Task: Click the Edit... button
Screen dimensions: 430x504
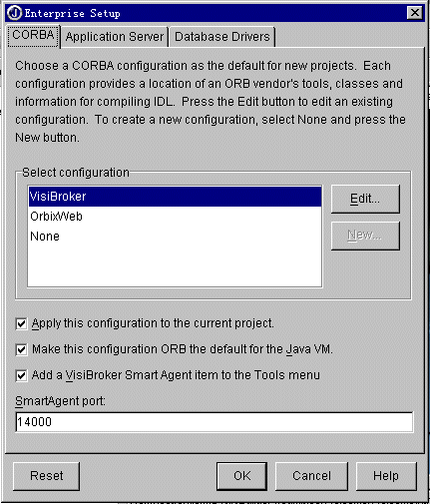Action: tap(365, 199)
